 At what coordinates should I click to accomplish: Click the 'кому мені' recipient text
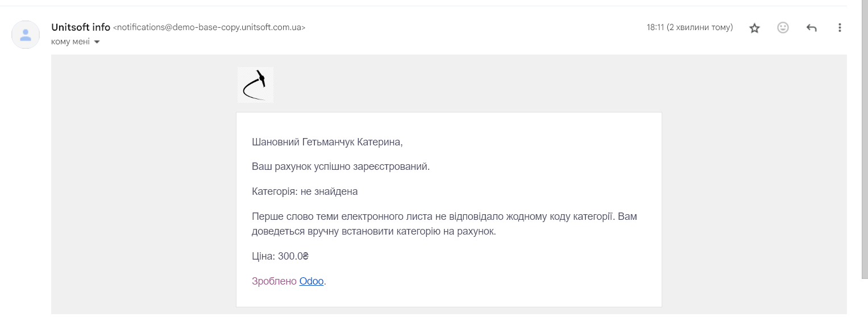[70, 42]
